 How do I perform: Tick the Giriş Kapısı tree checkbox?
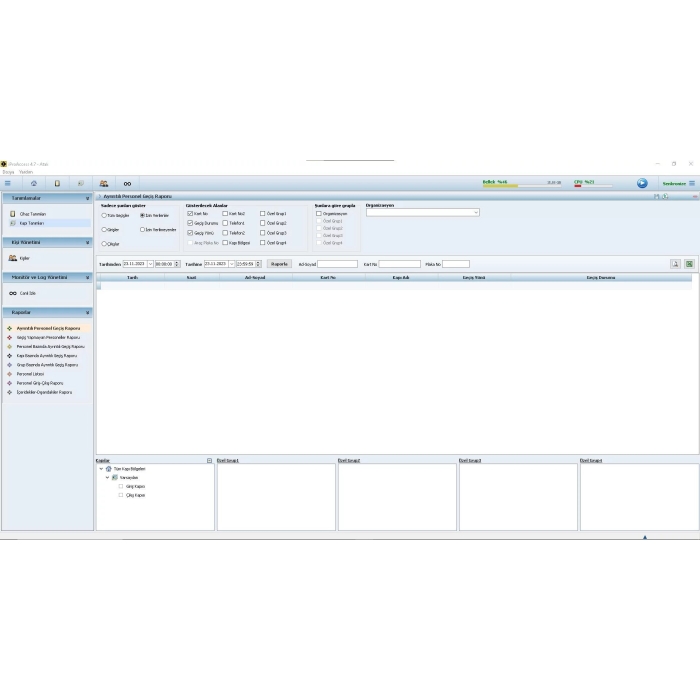(x=121, y=486)
